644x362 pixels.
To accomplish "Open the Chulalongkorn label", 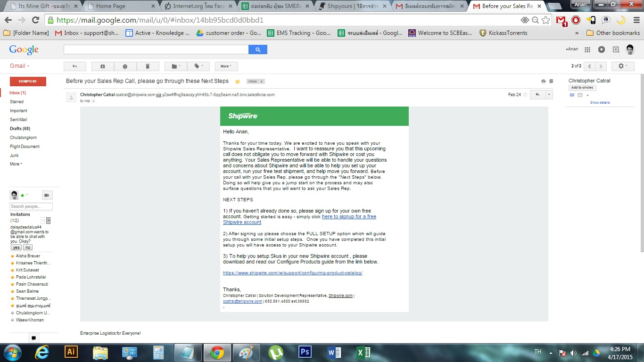I will click(x=23, y=138).
